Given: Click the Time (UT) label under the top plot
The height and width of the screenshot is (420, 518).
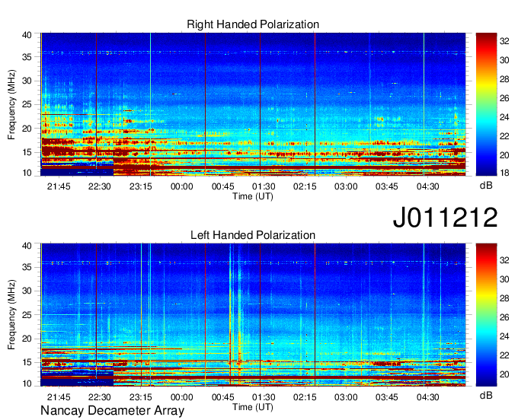Looking at the screenshot, I should [x=253, y=196].
